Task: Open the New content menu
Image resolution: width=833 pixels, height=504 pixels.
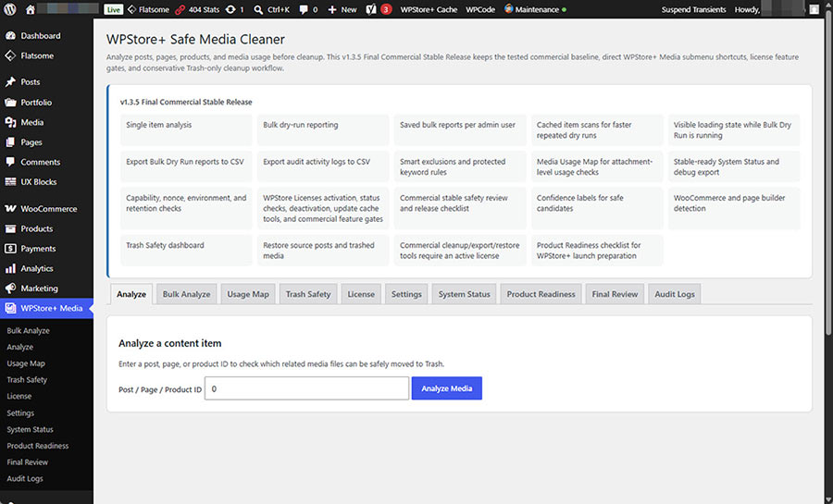Action: coord(342,9)
